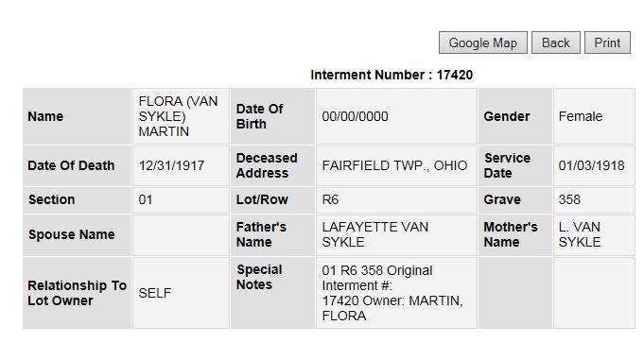Select the Interment Number 17420 heading
644x343 pixels.
pos(392,75)
